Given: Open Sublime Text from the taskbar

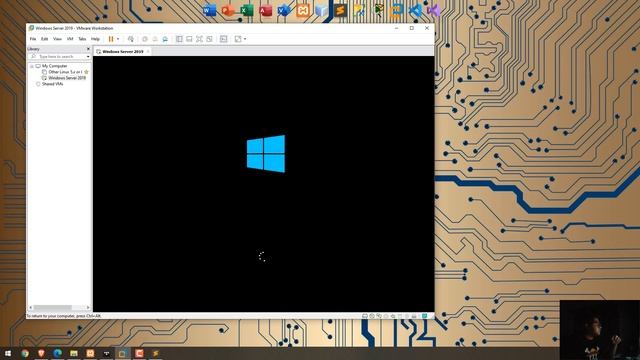Looking at the screenshot, I should [x=156, y=353].
